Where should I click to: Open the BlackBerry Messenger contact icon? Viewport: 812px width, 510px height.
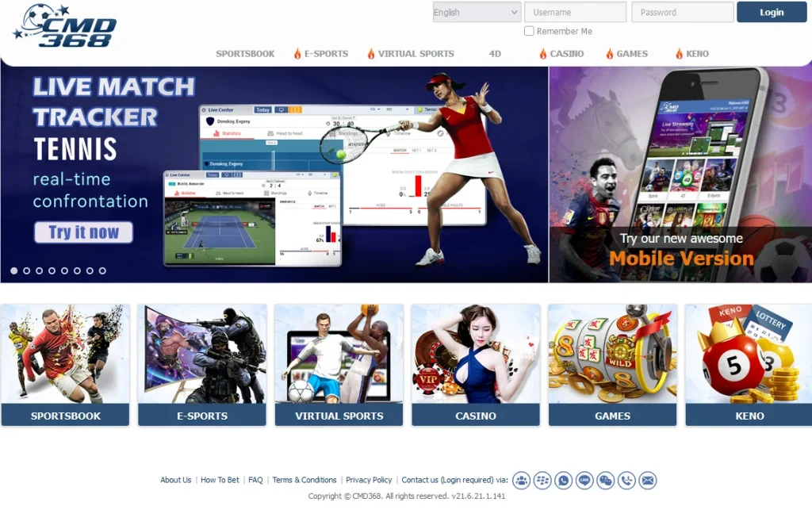542,481
